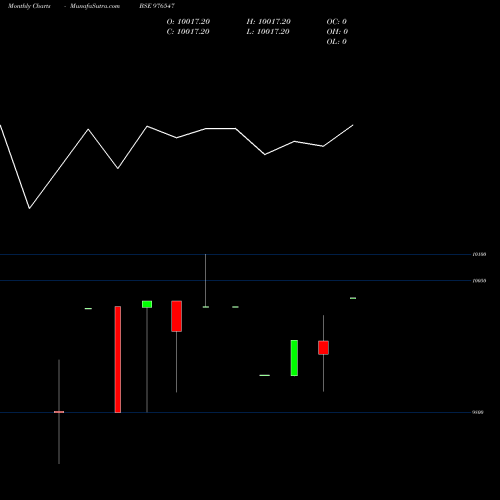The height and width of the screenshot is (500, 500).
Task: Click the last green dash candle
Action: tap(353, 298)
